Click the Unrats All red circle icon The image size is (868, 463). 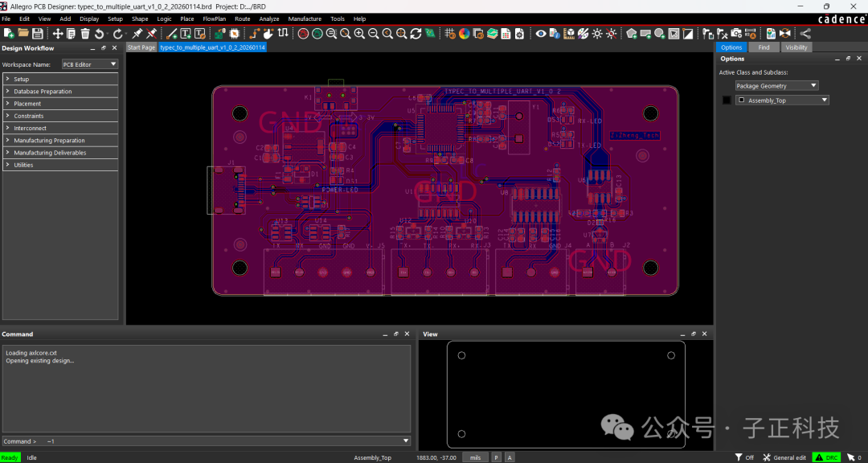[x=303, y=33]
